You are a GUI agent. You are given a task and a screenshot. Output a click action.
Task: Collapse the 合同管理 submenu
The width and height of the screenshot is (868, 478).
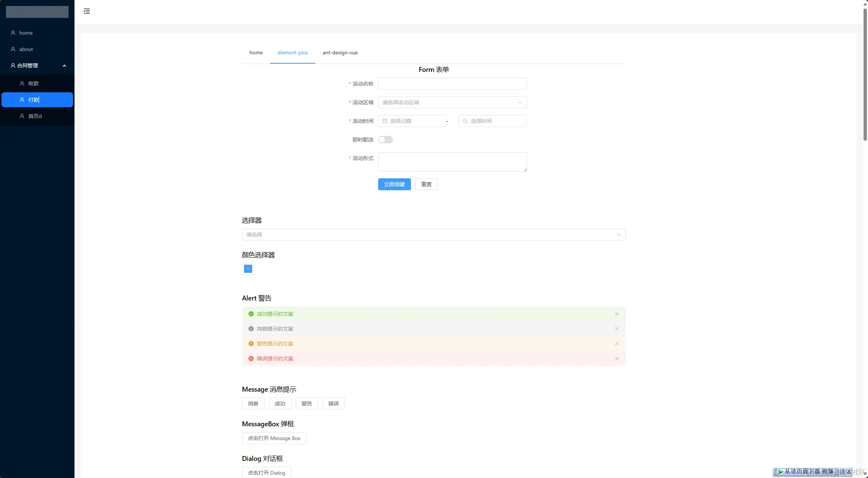pos(64,66)
